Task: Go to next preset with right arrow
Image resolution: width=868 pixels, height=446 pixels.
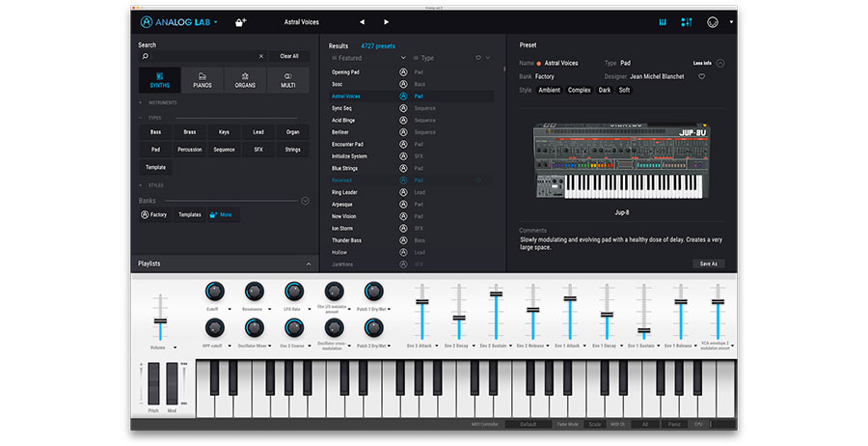Action: [x=387, y=22]
